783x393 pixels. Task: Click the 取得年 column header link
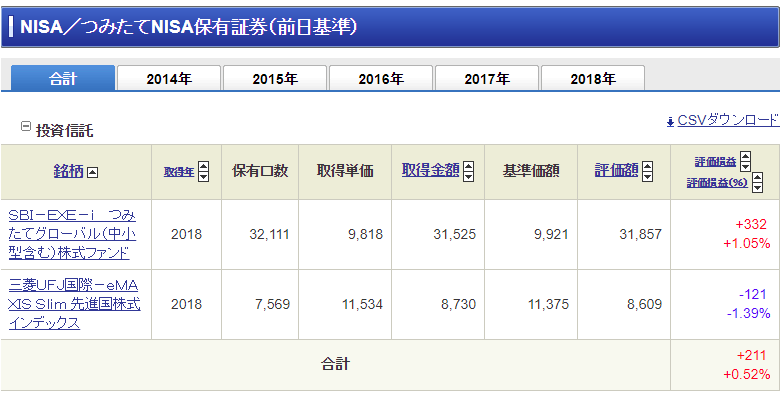[179, 172]
